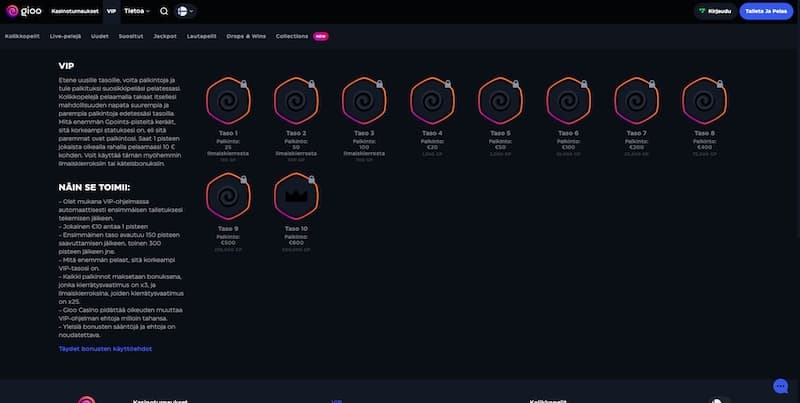Select the Taso 7 hexagon badge
The image size is (800, 403).
tap(637, 101)
